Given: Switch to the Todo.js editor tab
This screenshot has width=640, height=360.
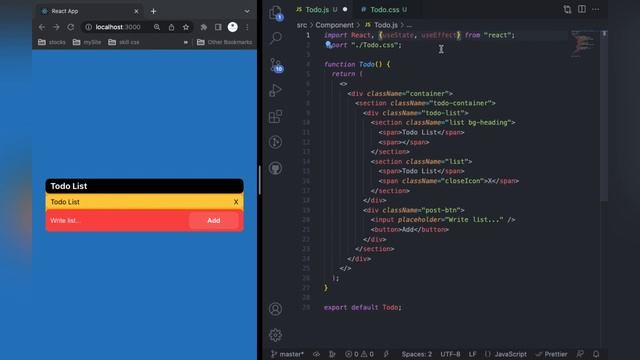Looking at the screenshot, I should 322,9.
